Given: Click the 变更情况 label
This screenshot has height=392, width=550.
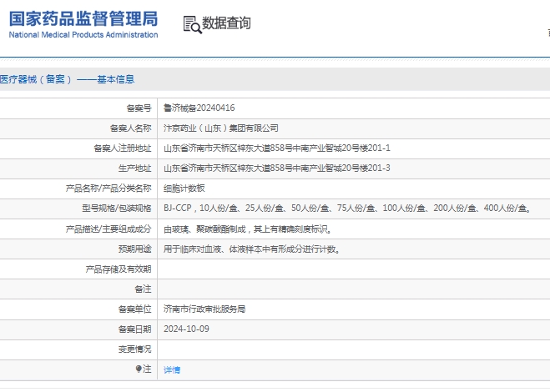Looking at the screenshot, I should (134, 349).
